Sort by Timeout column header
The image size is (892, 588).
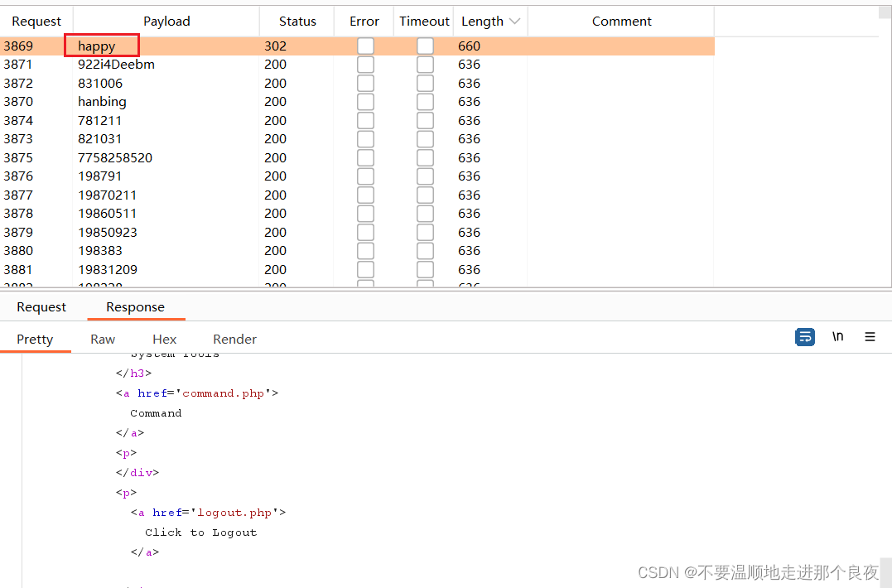click(424, 22)
